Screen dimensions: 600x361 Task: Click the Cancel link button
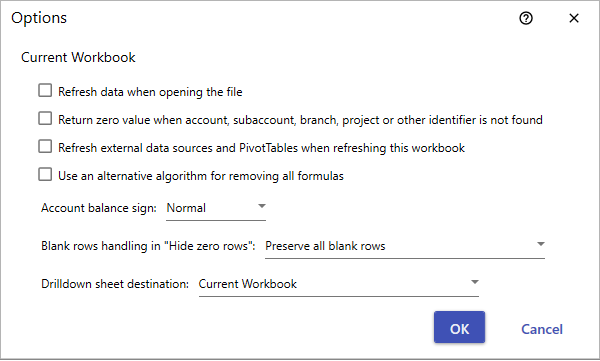coord(542,329)
